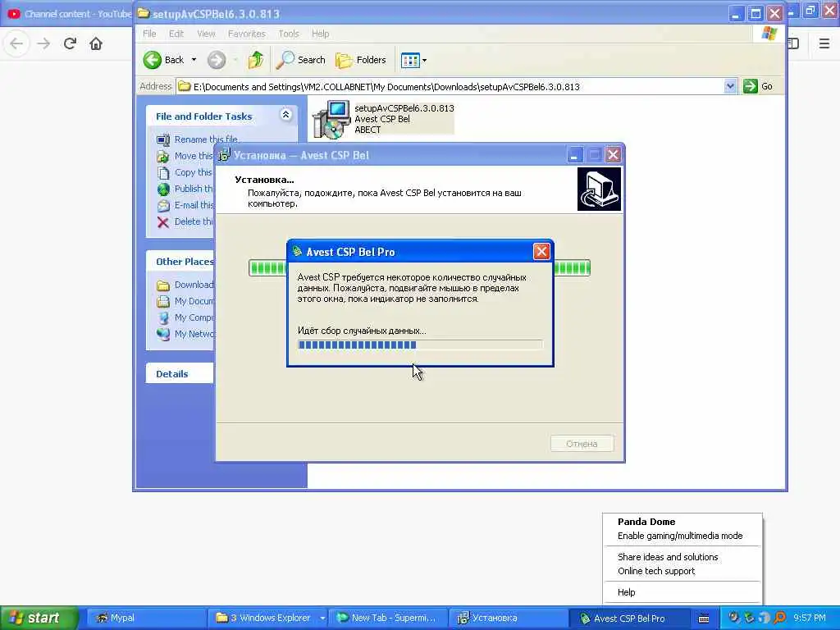
Task: Click the Details panel header
Action: pyautogui.click(x=180, y=374)
